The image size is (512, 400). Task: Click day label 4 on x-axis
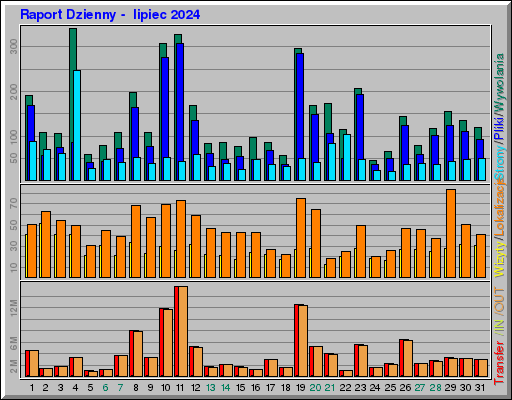pyautogui.click(x=75, y=388)
